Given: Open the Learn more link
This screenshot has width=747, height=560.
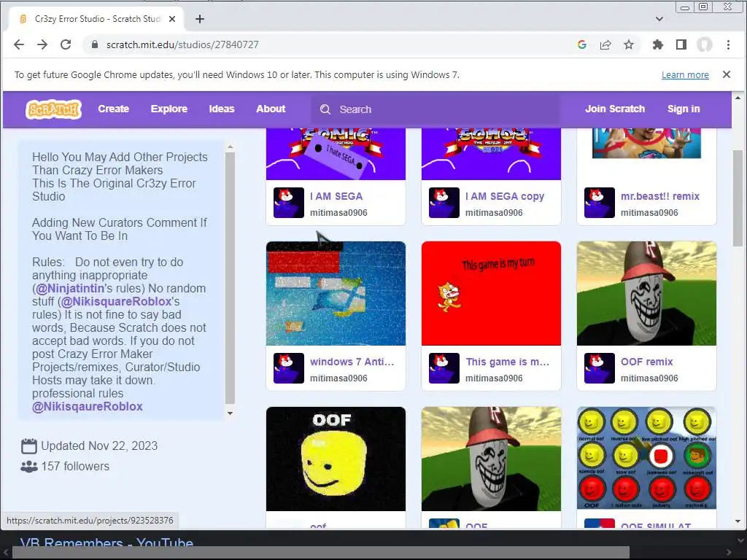Looking at the screenshot, I should click(x=685, y=75).
